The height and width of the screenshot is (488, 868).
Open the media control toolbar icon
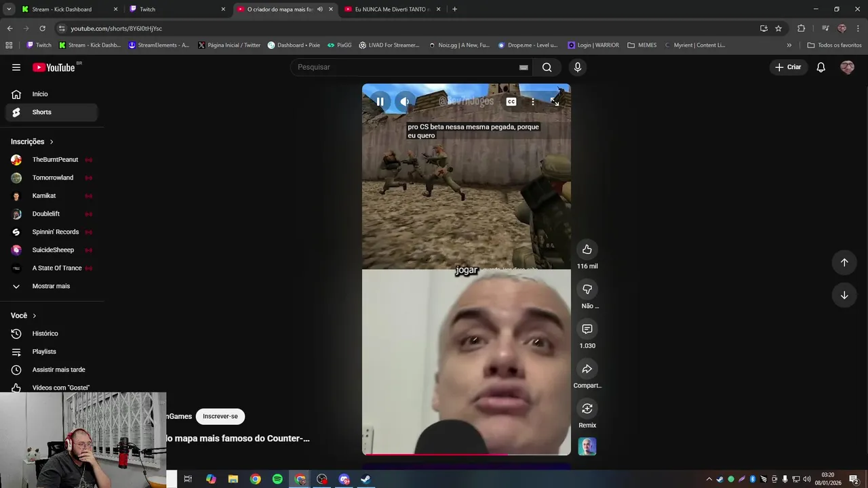pyautogui.click(x=825, y=28)
